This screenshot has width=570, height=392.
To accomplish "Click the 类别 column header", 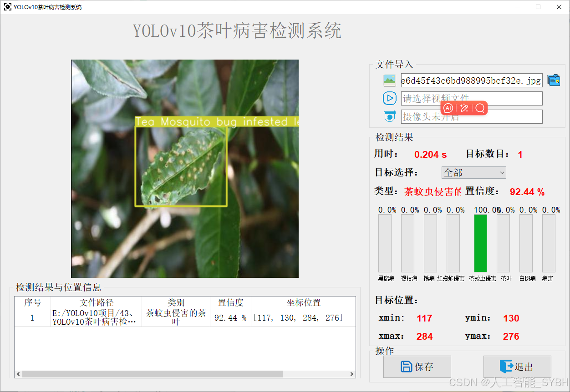I will 176,302.
